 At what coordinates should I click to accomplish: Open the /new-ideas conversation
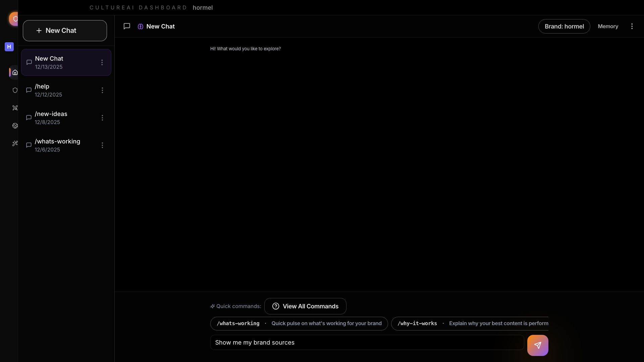point(51,118)
